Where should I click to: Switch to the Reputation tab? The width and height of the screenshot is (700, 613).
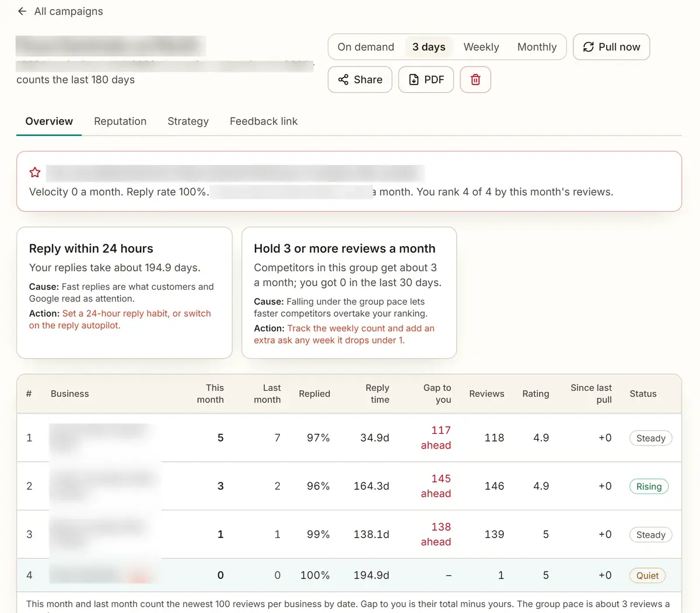120,121
